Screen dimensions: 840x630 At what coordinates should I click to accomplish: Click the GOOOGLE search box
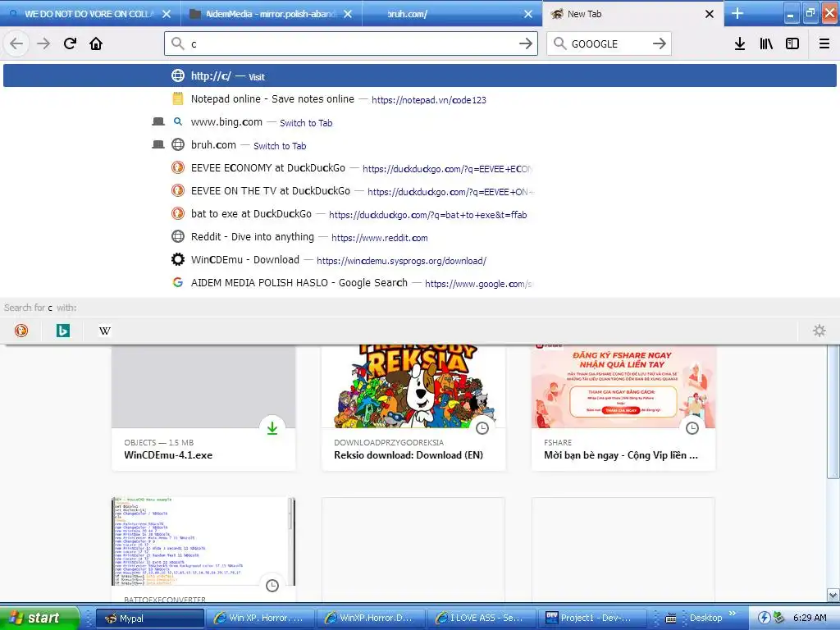[x=609, y=43]
